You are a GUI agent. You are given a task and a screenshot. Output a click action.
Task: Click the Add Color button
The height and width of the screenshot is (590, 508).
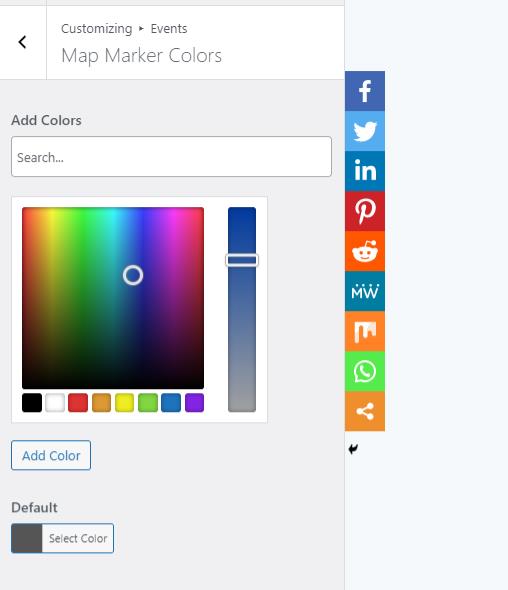coord(51,455)
